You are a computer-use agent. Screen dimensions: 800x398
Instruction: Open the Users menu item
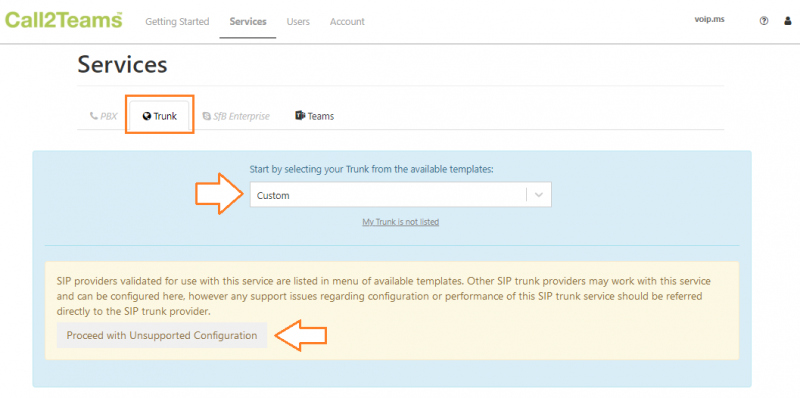pyautogui.click(x=298, y=21)
